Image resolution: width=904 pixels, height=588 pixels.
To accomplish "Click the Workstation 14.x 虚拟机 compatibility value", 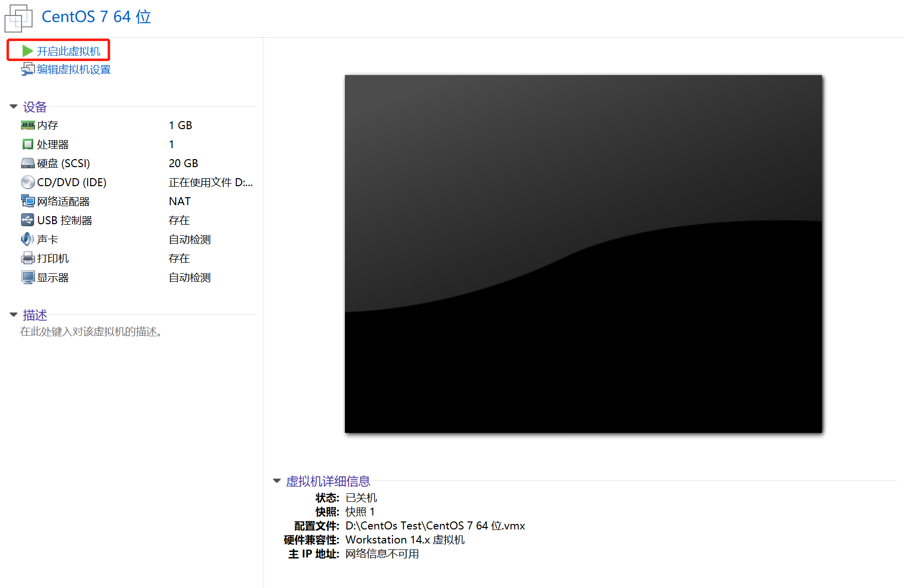I will point(405,539).
